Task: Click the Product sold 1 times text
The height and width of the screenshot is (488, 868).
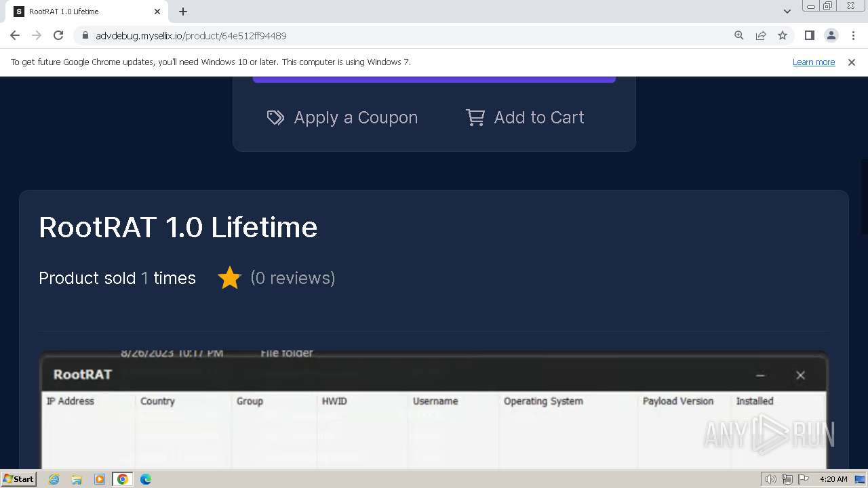Action: click(117, 278)
